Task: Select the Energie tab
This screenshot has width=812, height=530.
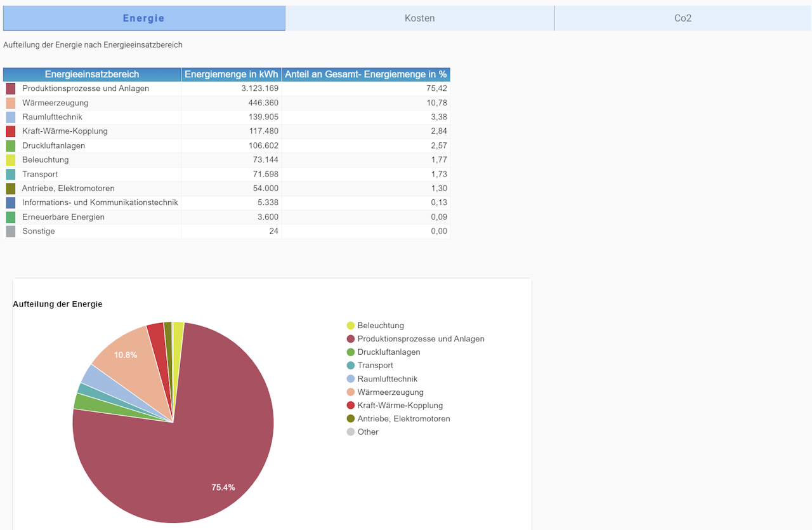Action: click(x=144, y=18)
